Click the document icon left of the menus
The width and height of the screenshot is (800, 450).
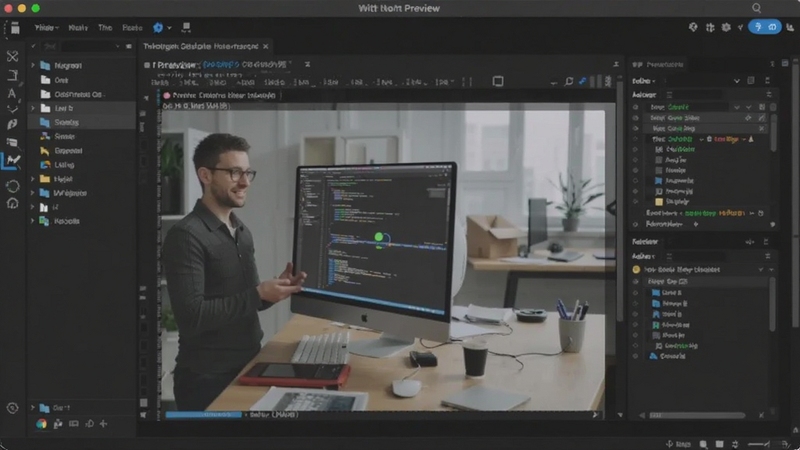click(15, 29)
